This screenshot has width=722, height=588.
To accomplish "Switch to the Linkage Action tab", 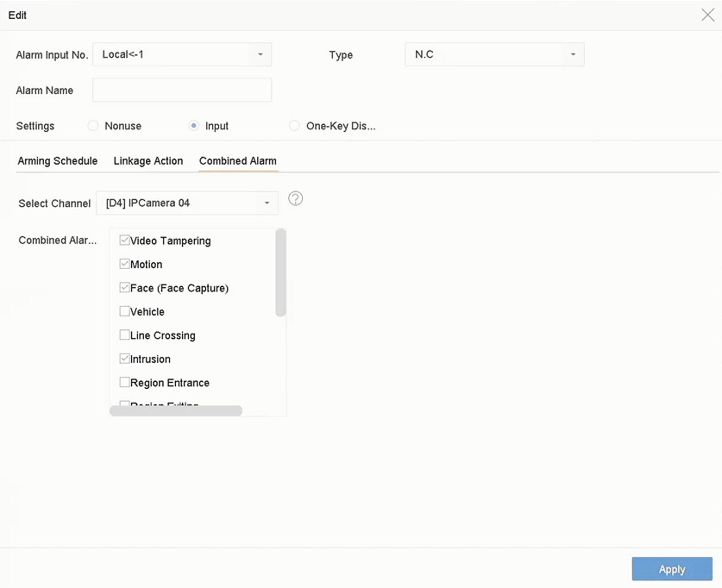I will tap(148, 161).
